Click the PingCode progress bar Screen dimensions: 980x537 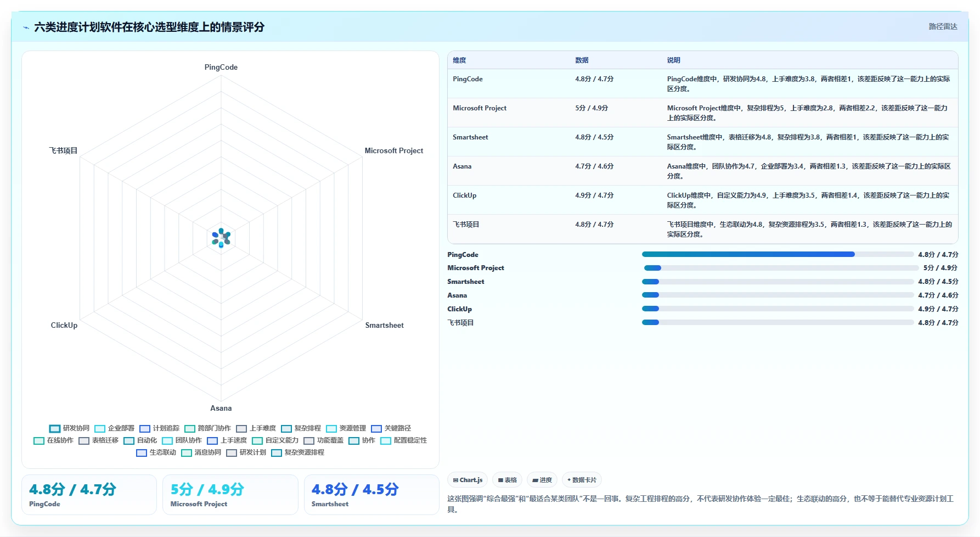tap(778, 254)
